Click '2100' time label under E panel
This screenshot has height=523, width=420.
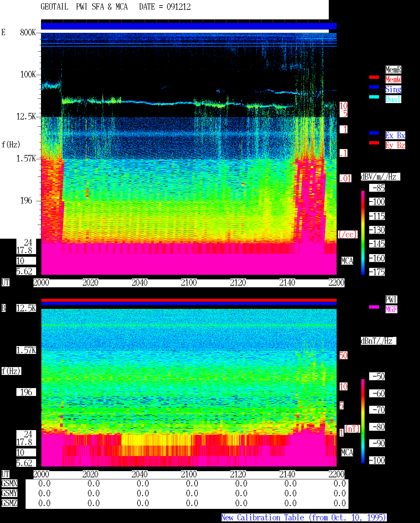[x=189, y=282]
